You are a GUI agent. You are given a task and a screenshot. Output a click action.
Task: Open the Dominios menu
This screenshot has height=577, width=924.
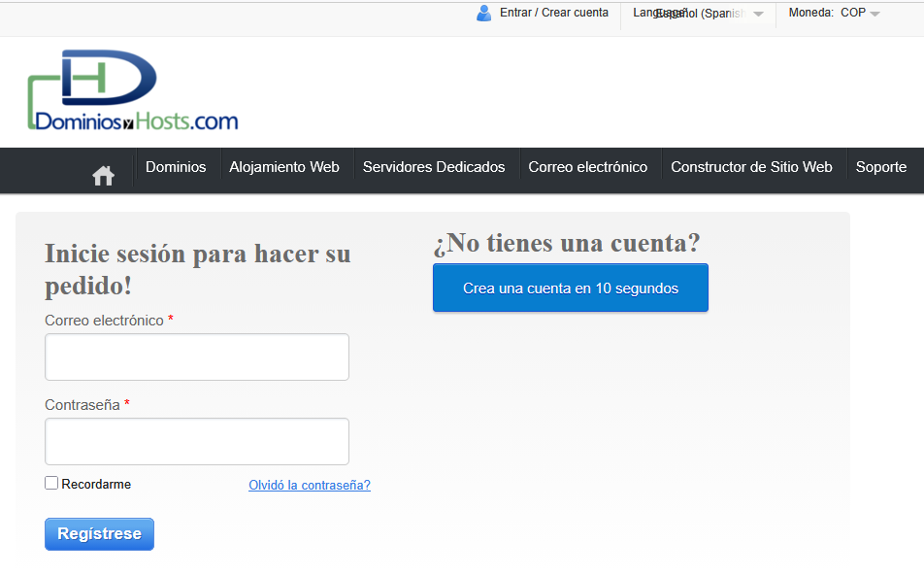coord(176,167)
